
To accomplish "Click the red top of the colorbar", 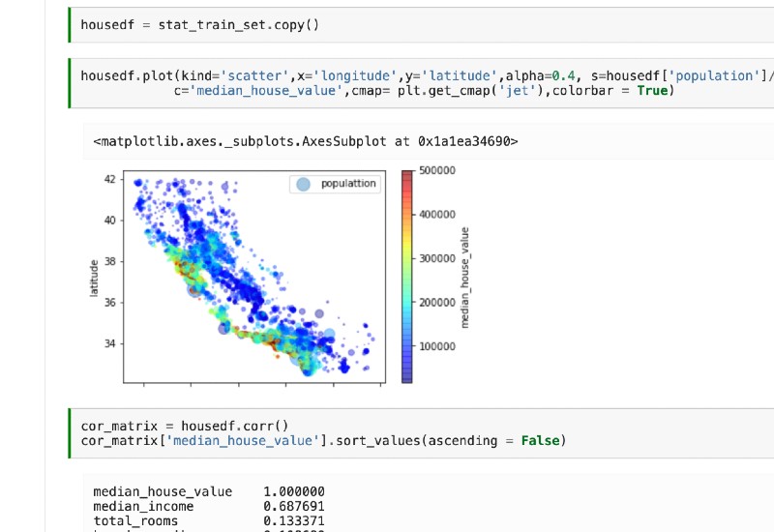I will click(x=406, y=177).
